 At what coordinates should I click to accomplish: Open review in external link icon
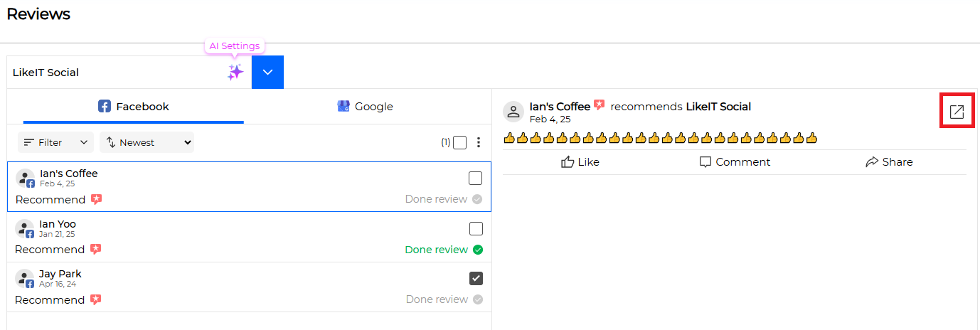(x=957, y=112)
